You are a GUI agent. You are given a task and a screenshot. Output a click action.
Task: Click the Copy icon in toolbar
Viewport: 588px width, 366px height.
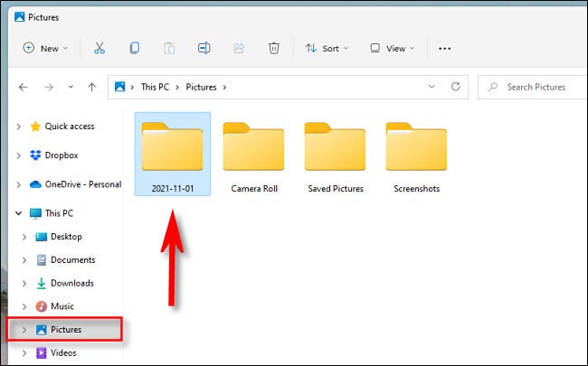[134, 48]
